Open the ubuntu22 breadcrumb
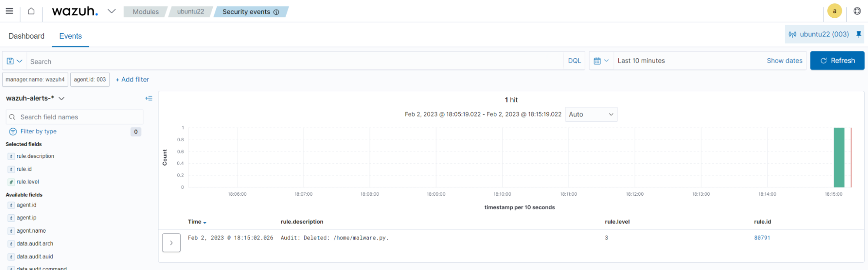The height and width of the screenshot is (270, 868). [x=190, y=12]
